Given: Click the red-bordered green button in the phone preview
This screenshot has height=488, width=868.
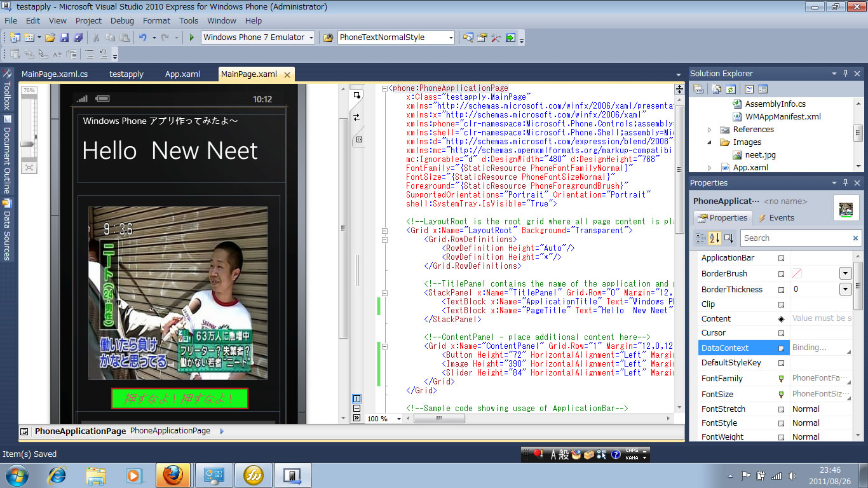Looking at the screenshot, I should 179,398.
